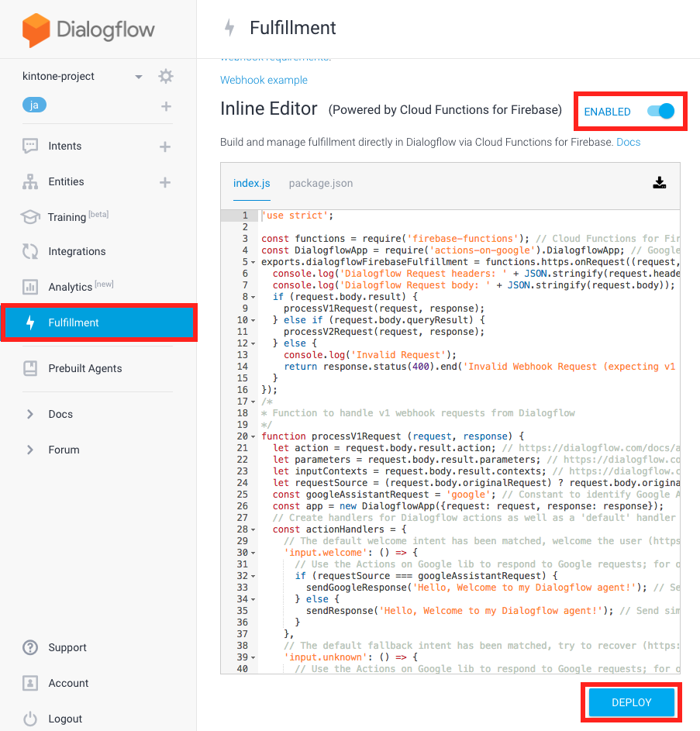The image size is (700, 731).
Task: Collapse code fold arrow on line 28
Action: click(253, 529)
